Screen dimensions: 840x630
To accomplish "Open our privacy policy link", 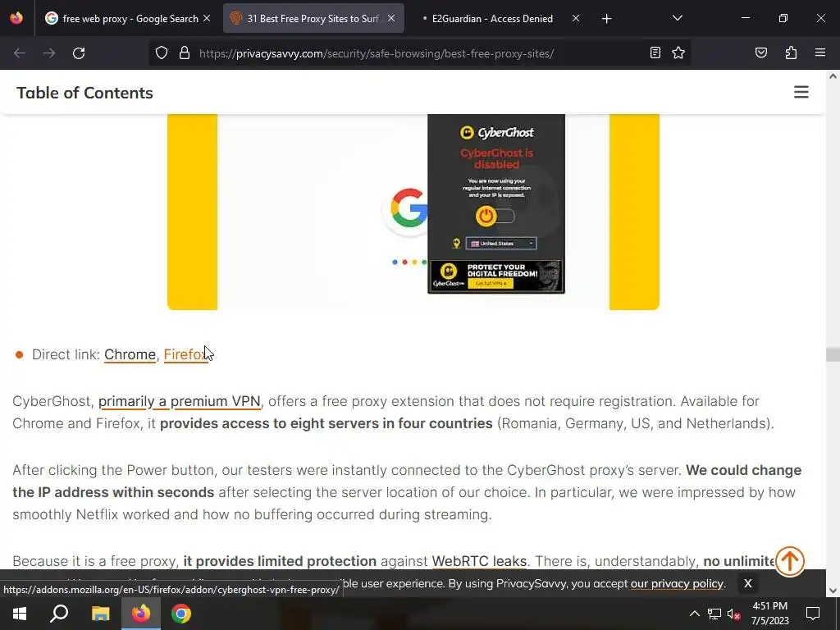I will coord(677,583).
